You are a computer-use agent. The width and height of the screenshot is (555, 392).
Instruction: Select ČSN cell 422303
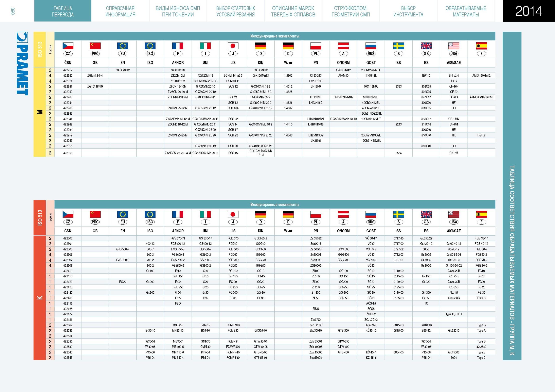(68, 238)
